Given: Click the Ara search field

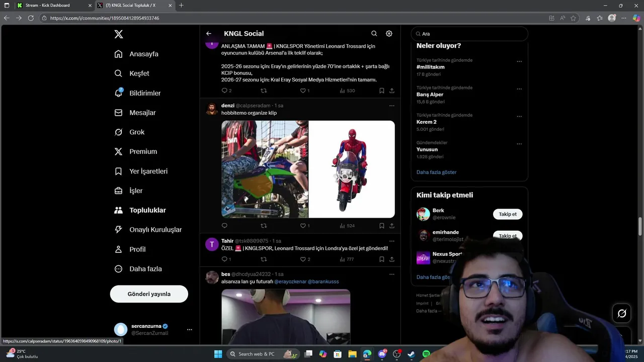Looking at the screenshot, I should coord(469,34).
